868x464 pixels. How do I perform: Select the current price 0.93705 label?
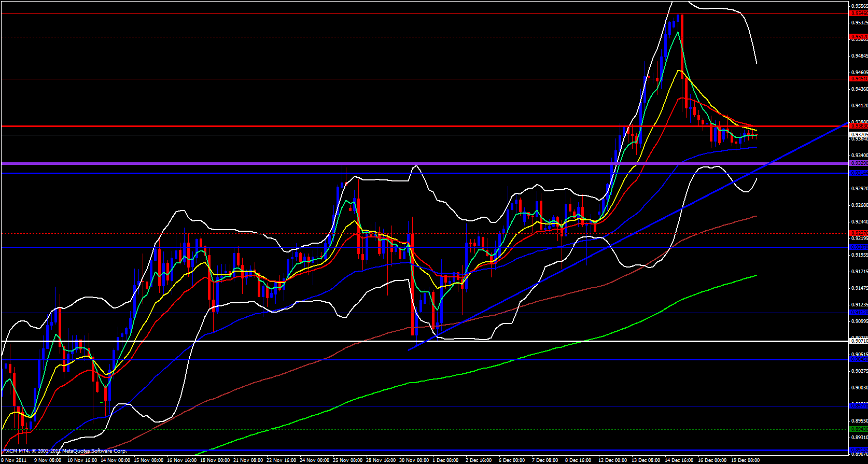click(859, 134)
